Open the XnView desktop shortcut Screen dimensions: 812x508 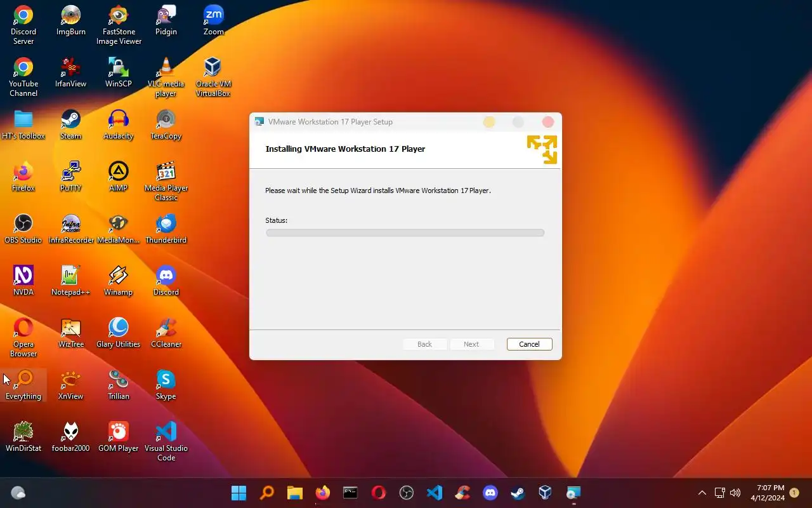(70, 385)
